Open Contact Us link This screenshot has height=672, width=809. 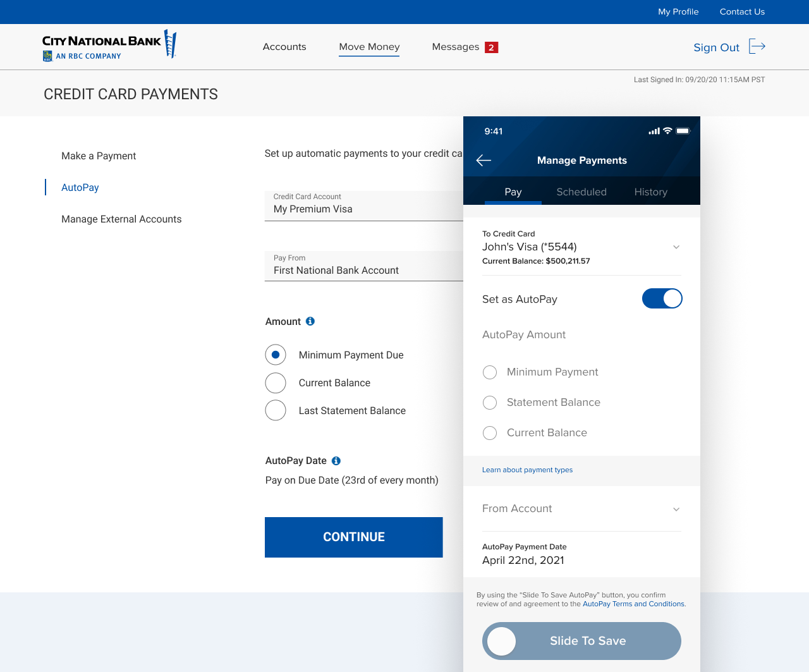click(x=742, y=11)
